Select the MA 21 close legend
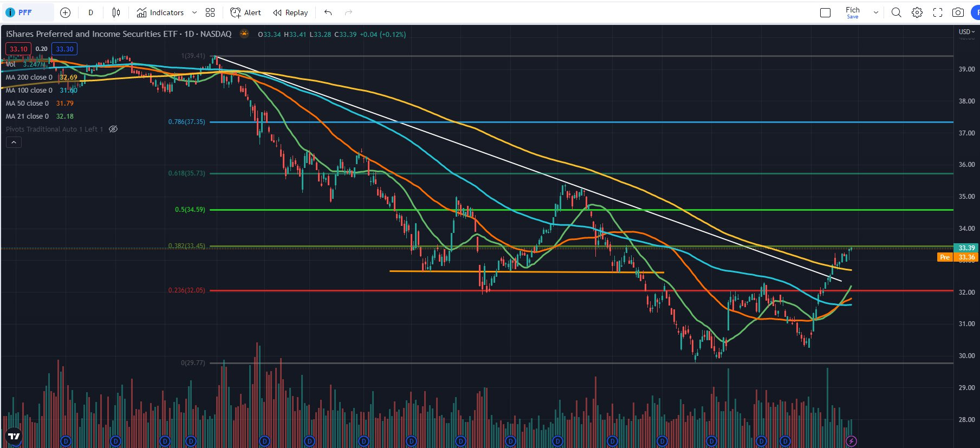Viewport: 980px width, 448px height. [x=27, y=116]
